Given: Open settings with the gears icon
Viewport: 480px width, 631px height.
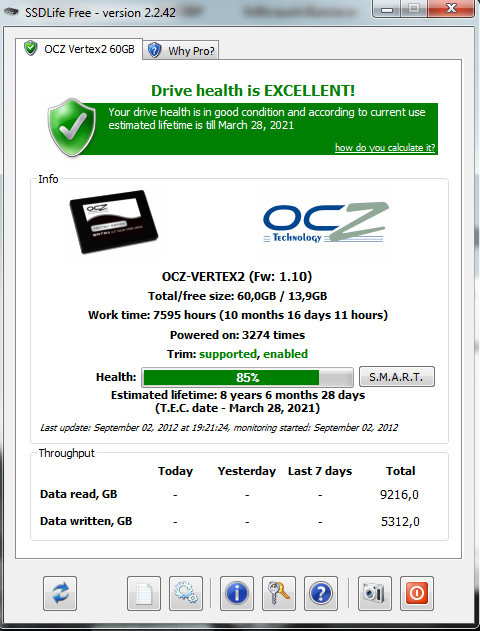Looking at the screenshot, I should pyautogui.click(x=186, y=594).
